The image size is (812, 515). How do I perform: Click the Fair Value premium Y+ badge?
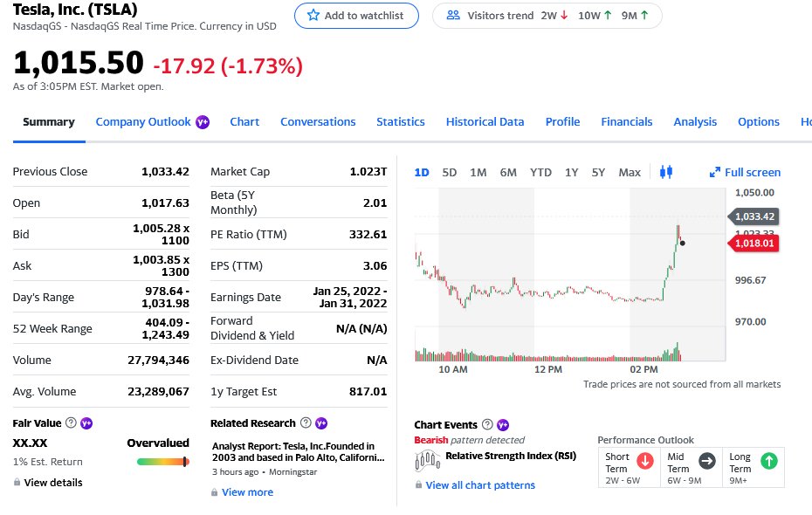point(86,423)
